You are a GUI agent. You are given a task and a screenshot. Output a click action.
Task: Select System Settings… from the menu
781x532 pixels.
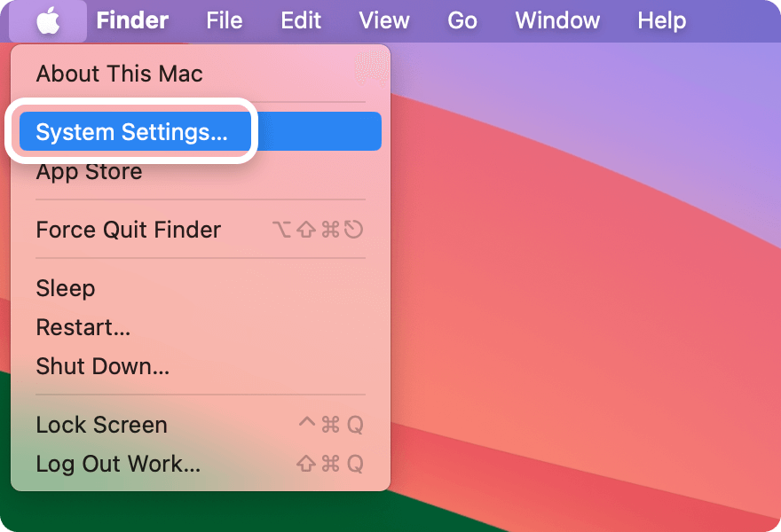[x=201, y=131]
